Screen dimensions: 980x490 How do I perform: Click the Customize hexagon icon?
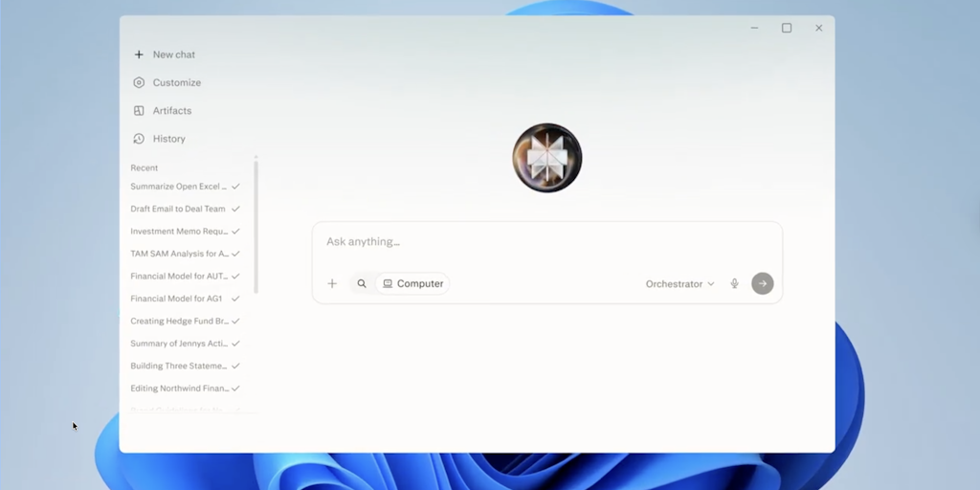pos(139,82)
